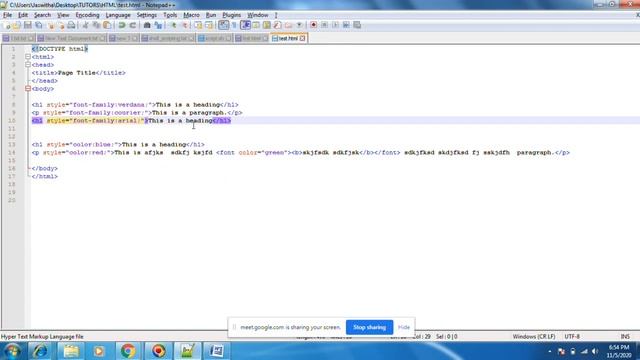Toggle Show All Characters pilcrow button
Screen dimensions: 640x360
(x=234, y=25)
